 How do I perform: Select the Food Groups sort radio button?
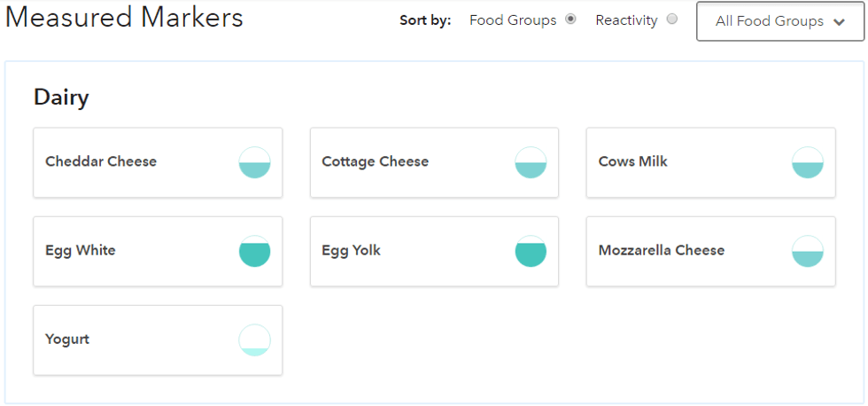[570, 19]
